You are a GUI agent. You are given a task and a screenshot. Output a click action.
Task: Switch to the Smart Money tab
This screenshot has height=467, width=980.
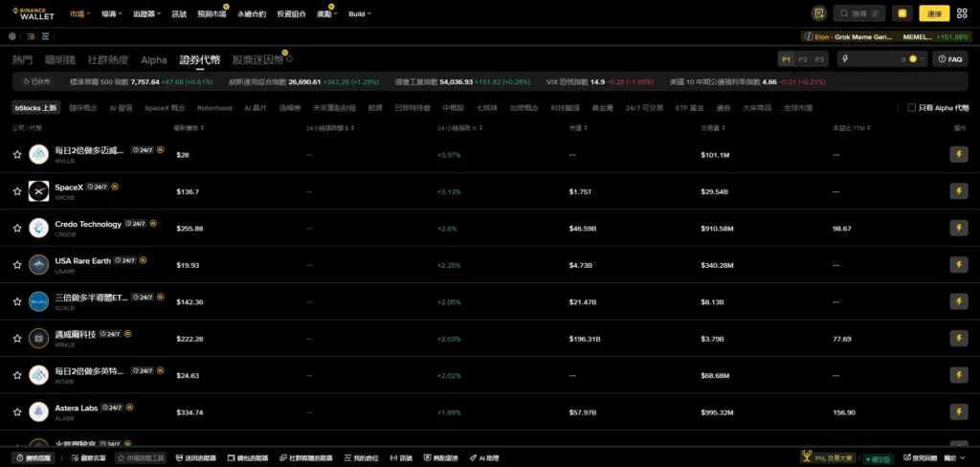tap(60, 60)
